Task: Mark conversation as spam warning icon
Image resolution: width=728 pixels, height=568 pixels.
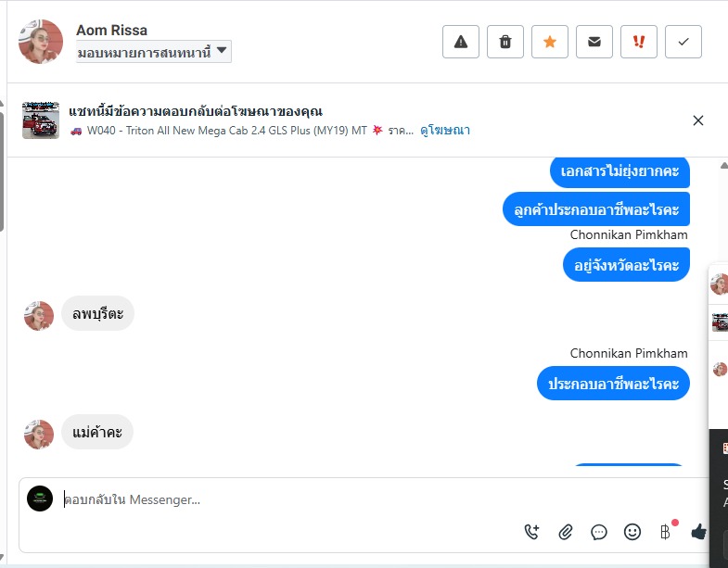Action: 461,42
